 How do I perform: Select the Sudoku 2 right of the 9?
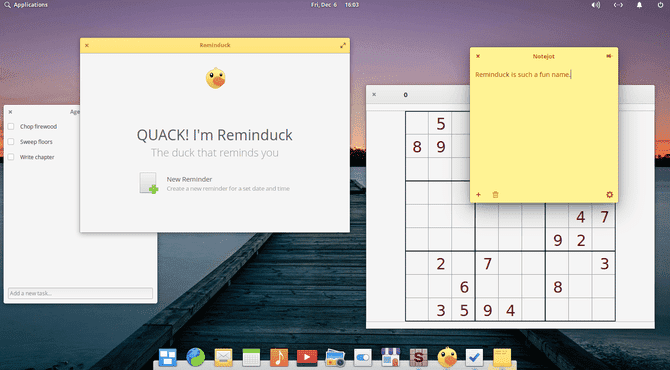coord(580,240)
